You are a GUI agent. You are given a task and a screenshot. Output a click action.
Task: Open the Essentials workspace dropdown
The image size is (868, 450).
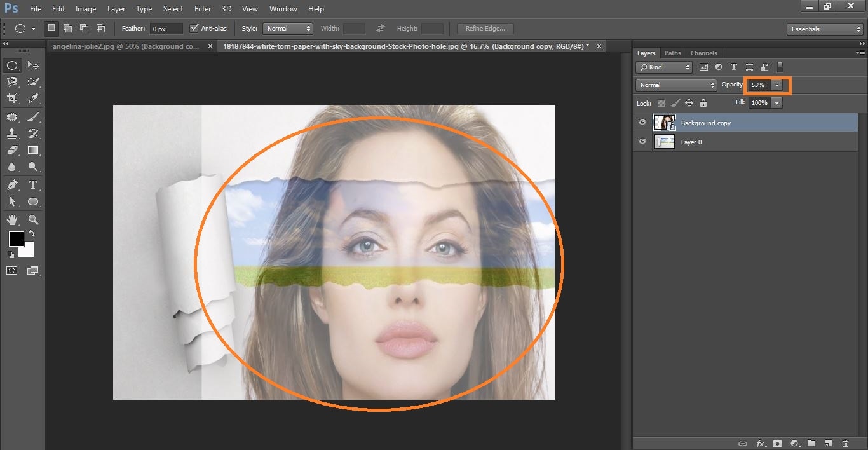click(x=824, y=29)
